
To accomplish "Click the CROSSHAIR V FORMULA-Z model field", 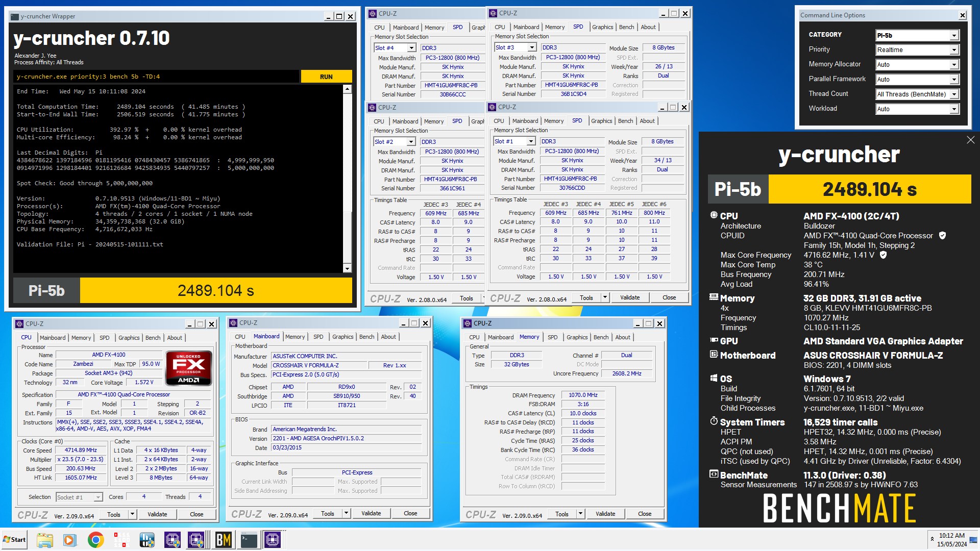I will click(320, 365).
